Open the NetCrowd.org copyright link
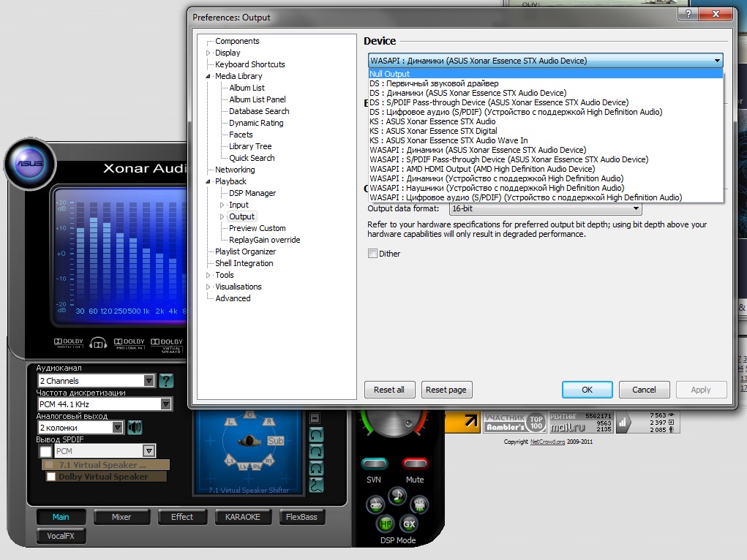This screenshot has height=560, width=747. (547, 442)
